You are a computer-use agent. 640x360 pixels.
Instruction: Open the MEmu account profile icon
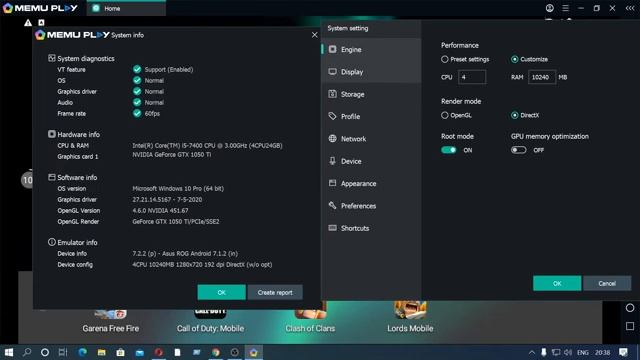coord(550,8)
